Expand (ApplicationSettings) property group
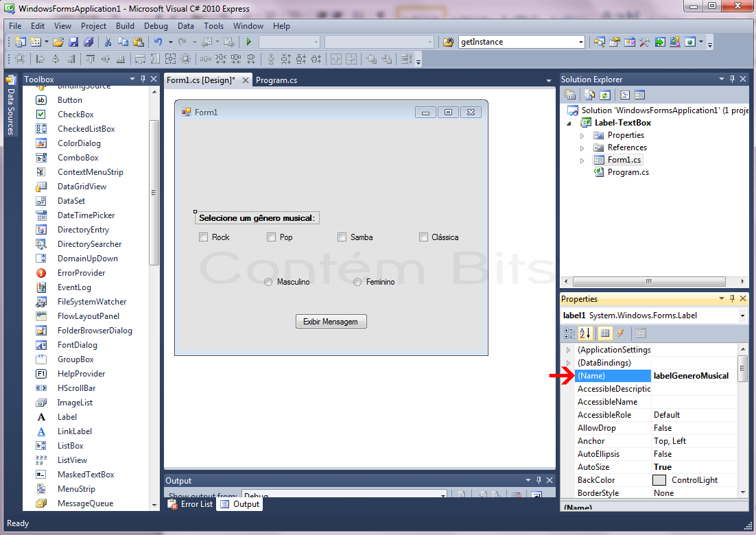The image size is (756, 535). click(569, 350)
